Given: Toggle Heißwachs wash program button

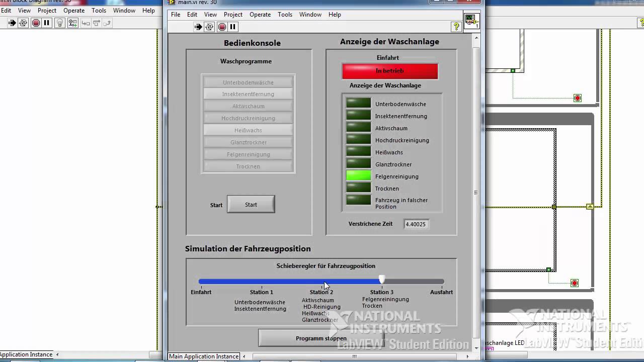Looking at the screenshot, I should click(248, 130).
